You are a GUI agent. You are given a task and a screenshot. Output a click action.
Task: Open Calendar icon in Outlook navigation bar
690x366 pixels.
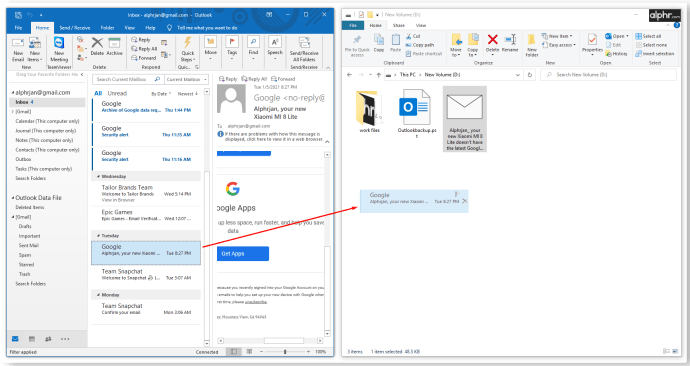(x=32, y=339)
